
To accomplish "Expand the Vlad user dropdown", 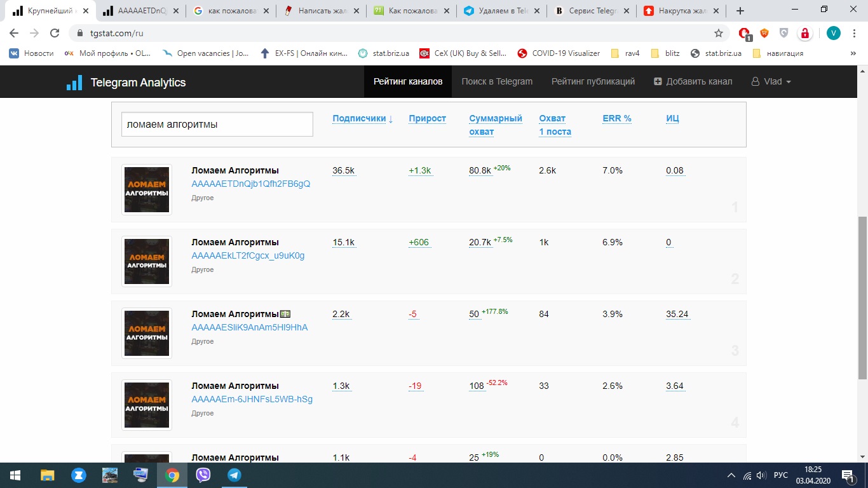I will pyautogui.click(x=771, y=81).
